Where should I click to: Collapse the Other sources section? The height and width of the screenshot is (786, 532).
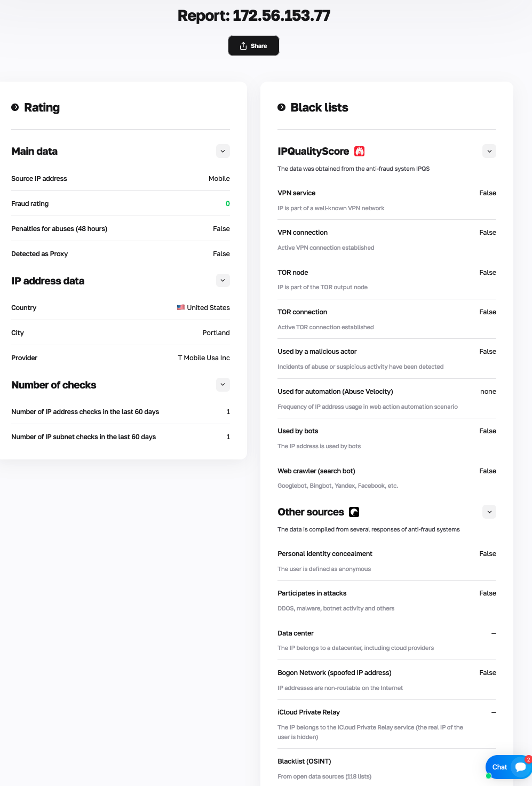(489, 512)
